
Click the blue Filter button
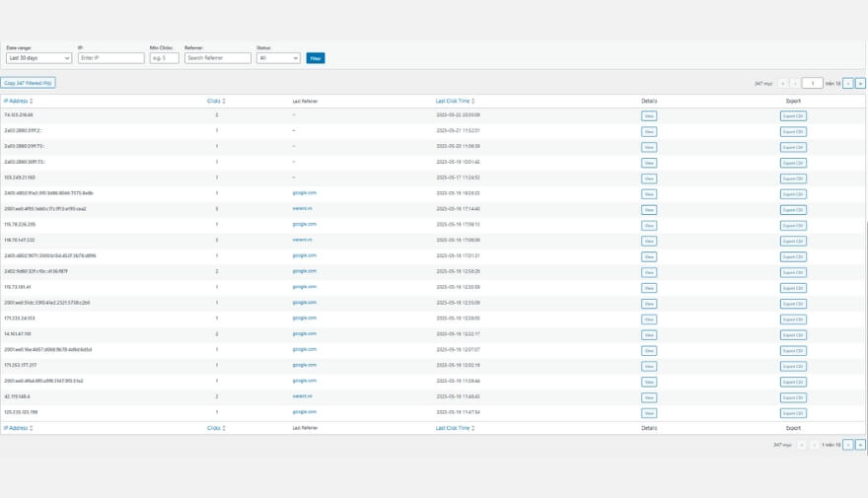tap(316, 58)
